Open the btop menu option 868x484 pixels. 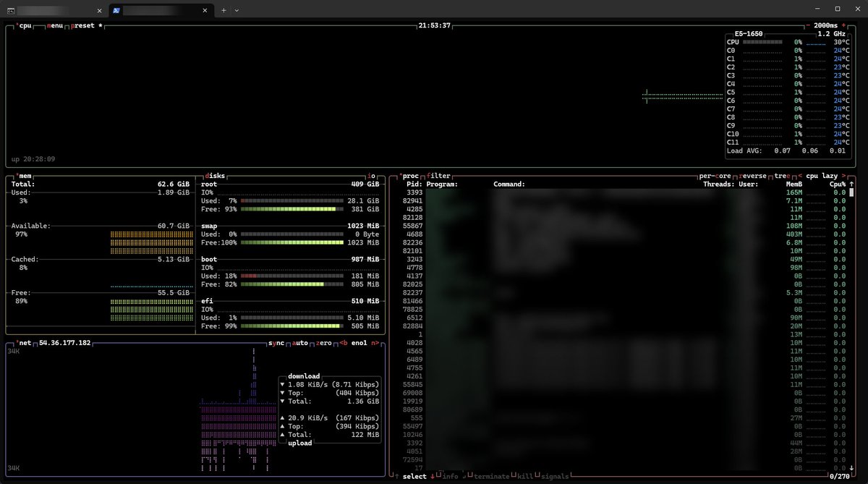(54, 25)
